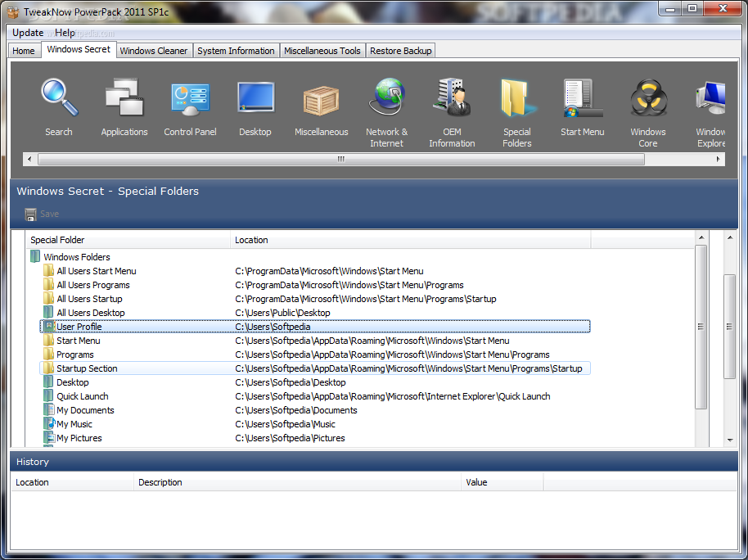Click the My Documents row icon
Viewport: 748px width, 560px height.
tap(48, 409)
